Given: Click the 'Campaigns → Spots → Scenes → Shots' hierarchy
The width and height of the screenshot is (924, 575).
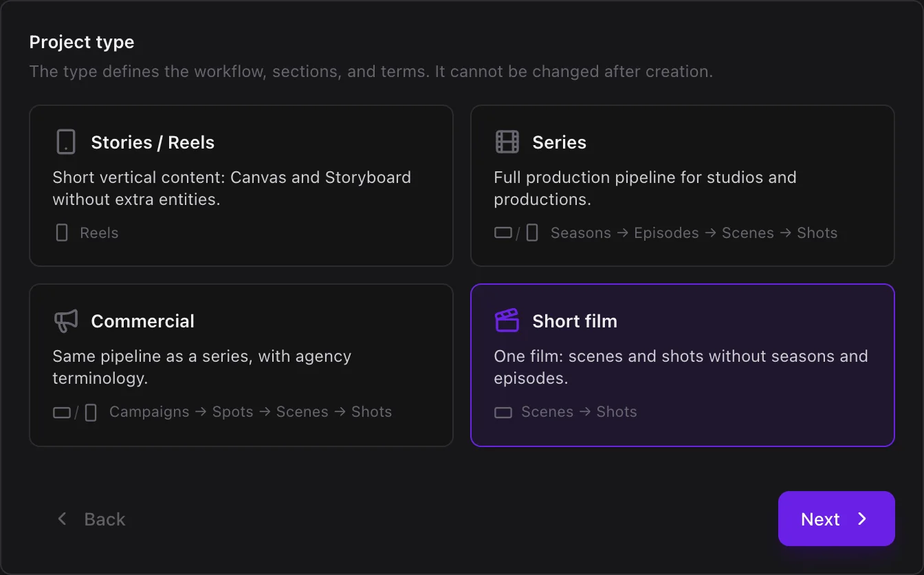Looking at the screenshot, I should coord(251,412).
